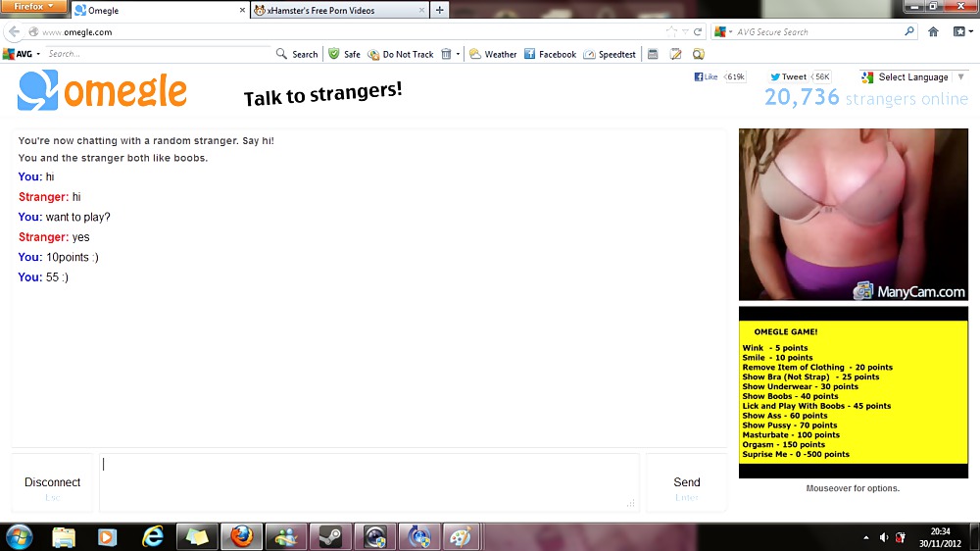Click the Disconnect button
Screen dimensions: 980x551
coord(53,482)
